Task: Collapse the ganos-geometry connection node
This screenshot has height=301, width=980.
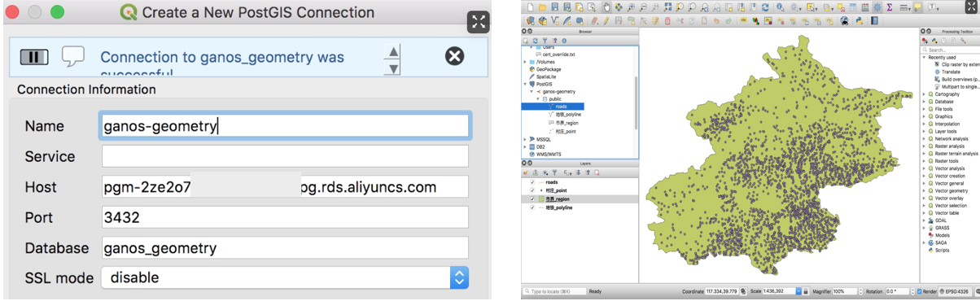Action: [x=532, y=92]
